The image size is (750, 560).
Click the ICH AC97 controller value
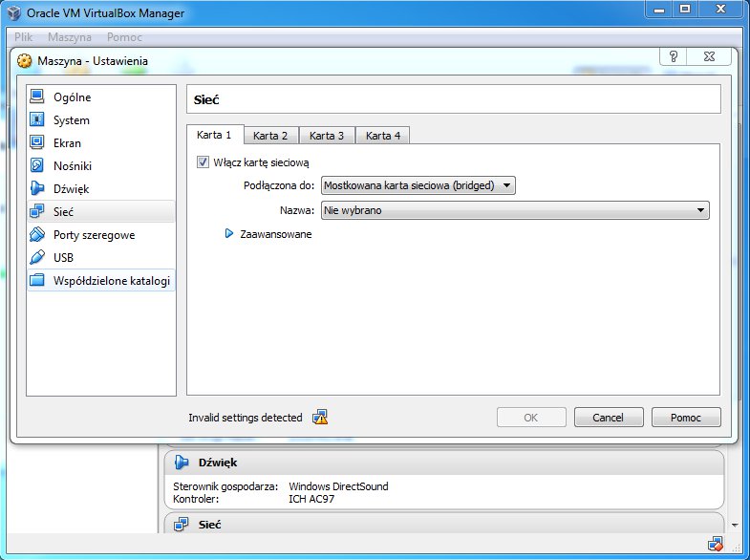coord(311,499)
